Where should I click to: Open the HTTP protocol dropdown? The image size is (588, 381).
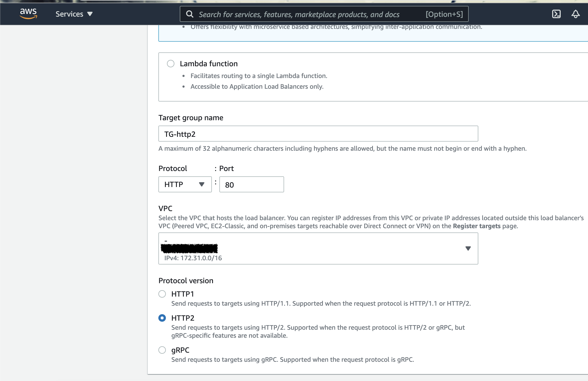point(185,184)
